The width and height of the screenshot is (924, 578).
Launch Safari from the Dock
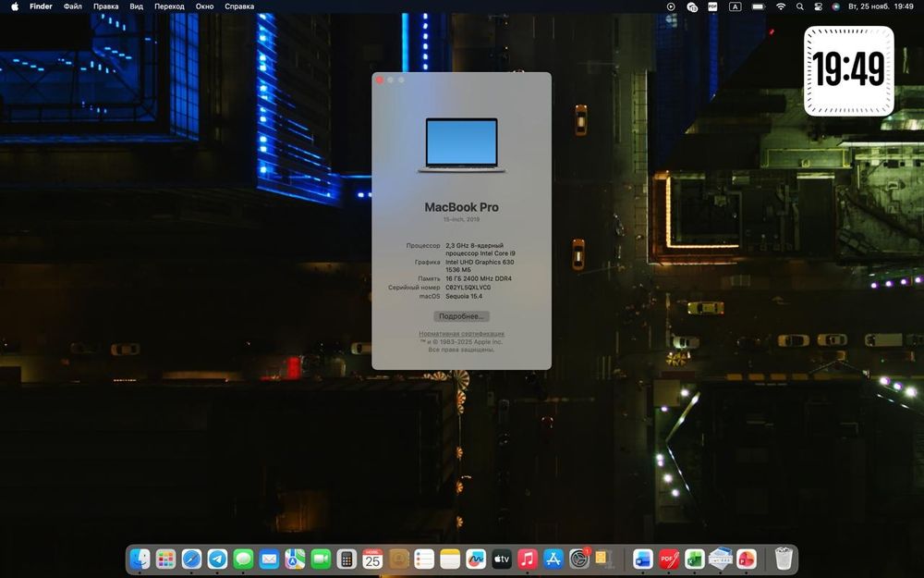pos(191,559)
